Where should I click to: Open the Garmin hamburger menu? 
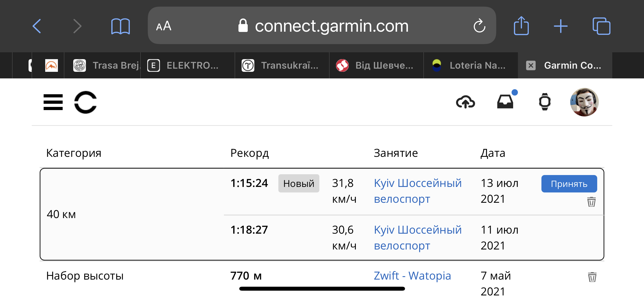click(53, 102)
